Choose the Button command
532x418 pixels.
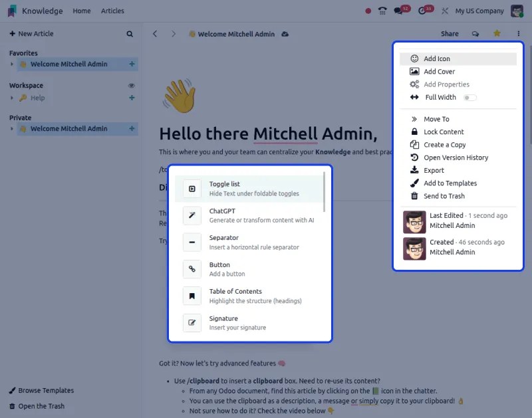pos(249,269)
